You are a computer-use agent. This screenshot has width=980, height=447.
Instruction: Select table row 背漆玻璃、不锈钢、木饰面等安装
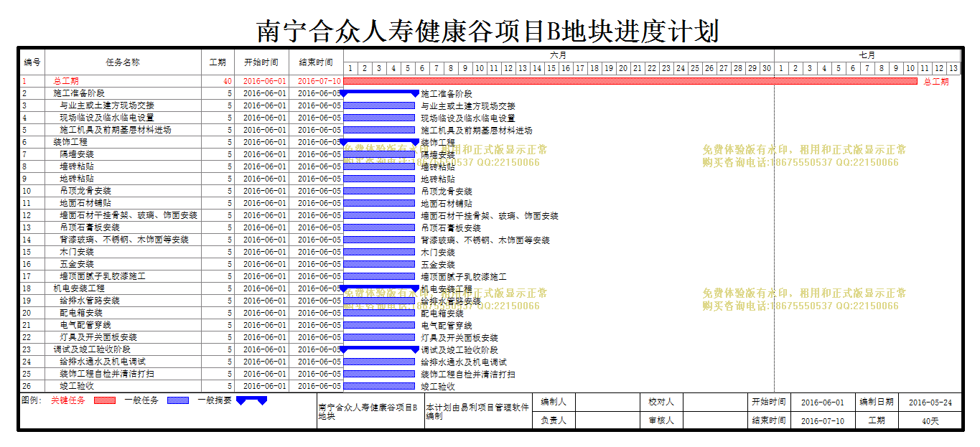point(124,240)
